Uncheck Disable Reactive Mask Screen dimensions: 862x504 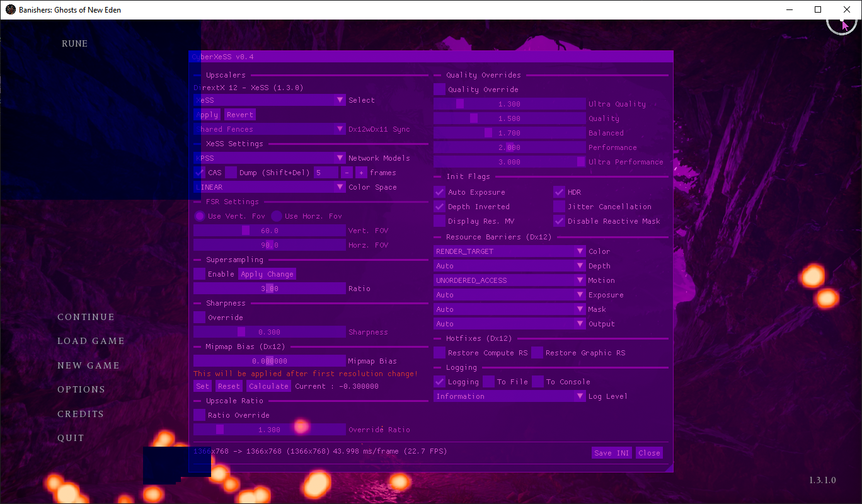coord(559,221)
